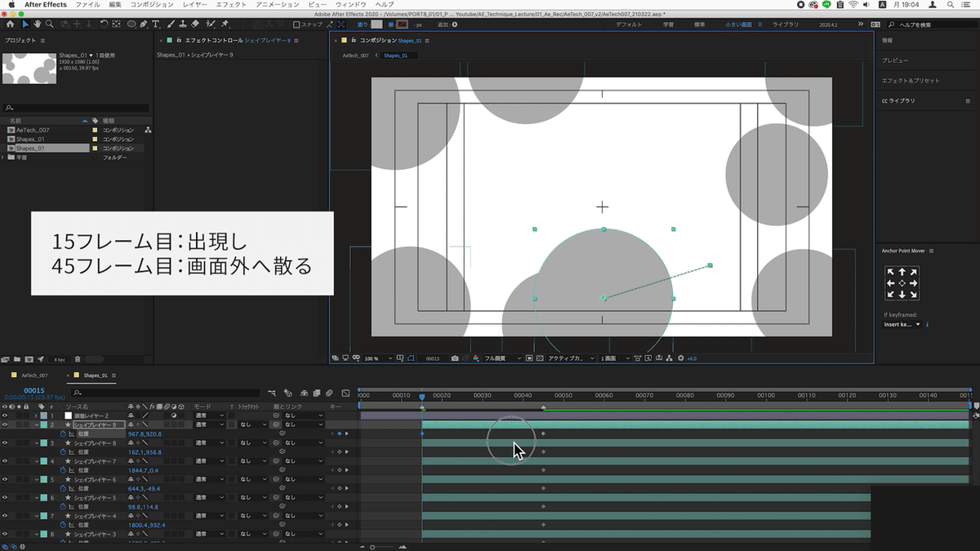Screen dimensions: 980x551
Task: Click the snapshot camera icon in viewer
Action: point(455,358)
